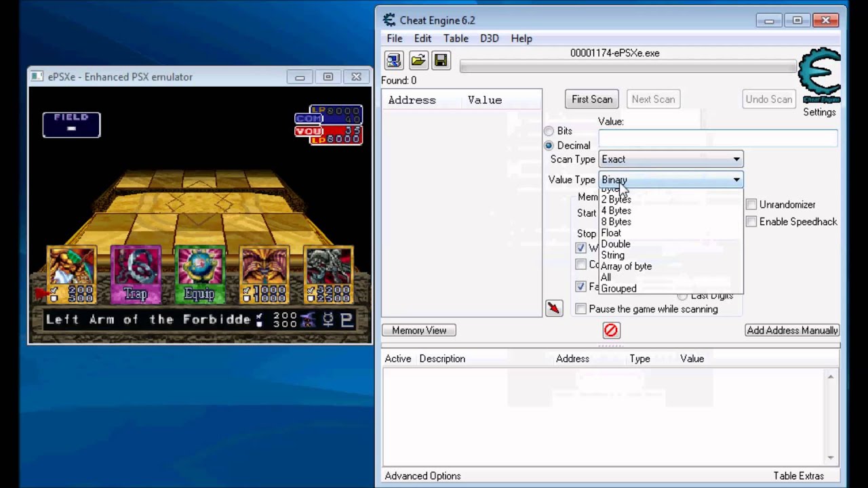This screenshot has width=868, height=488.
Task: Open Advanced Options
Action: (x=422, y=476)
